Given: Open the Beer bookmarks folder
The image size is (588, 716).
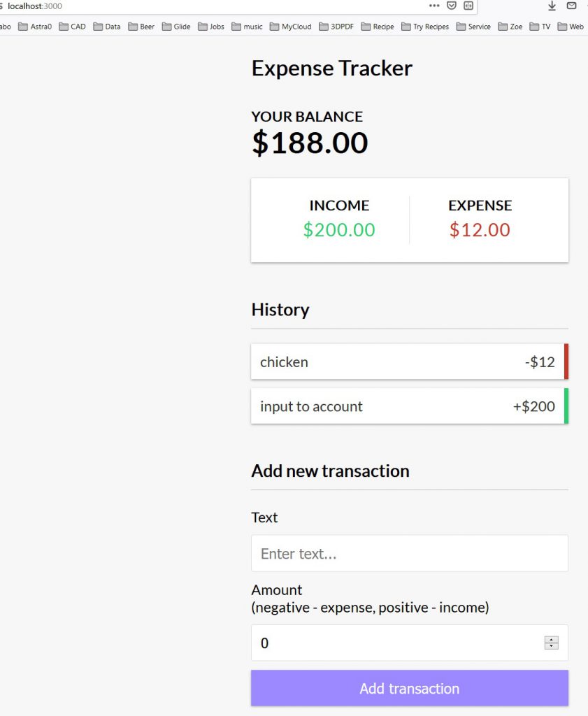Looking at the screenshot, I should click(x=141, y=27).
